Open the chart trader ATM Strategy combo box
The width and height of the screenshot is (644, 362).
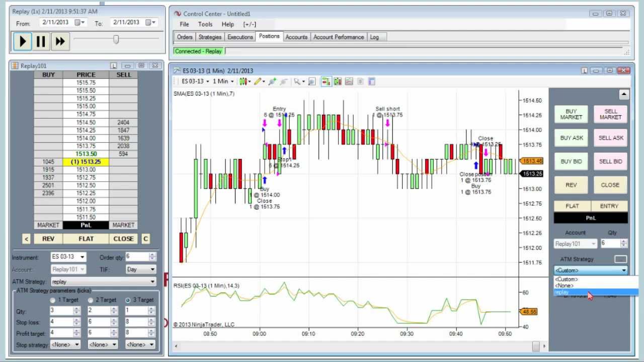591,270
